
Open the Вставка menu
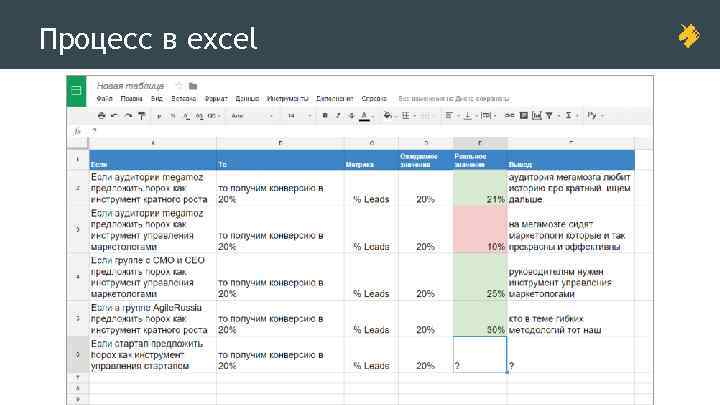coord(184,99)
